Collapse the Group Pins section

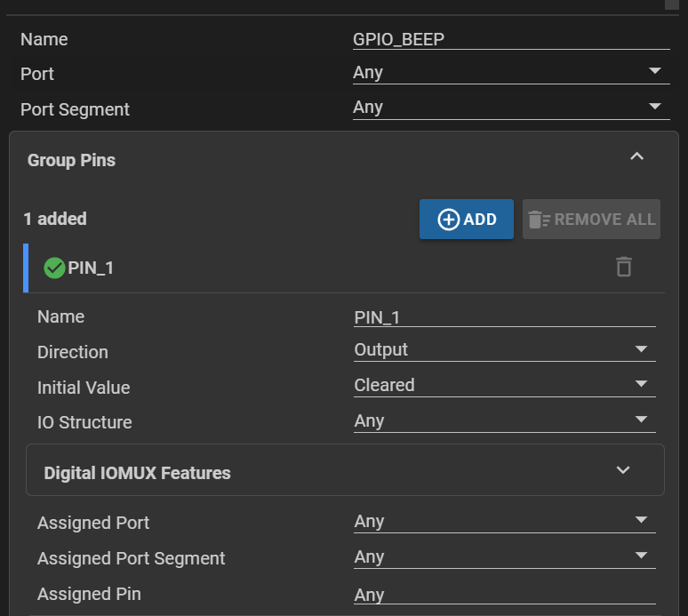coord(636,157)
